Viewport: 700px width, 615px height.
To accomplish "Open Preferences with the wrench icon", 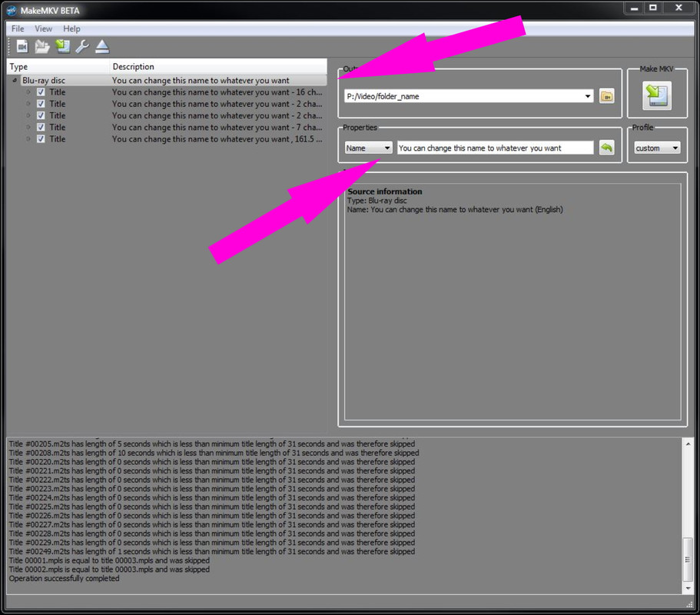I will click(82, 46).
